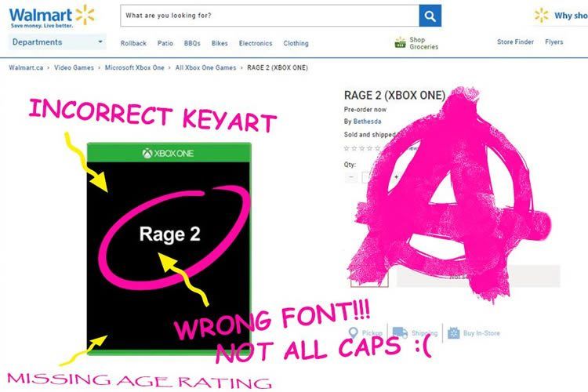
Task: Go to All Xbox One Games breadcrumb
Action: tap(206, 67)
